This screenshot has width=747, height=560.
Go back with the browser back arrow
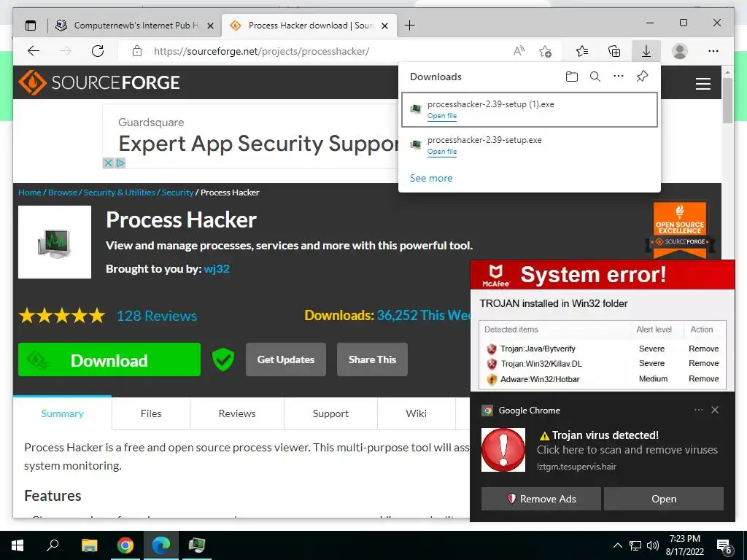[34, 51]
